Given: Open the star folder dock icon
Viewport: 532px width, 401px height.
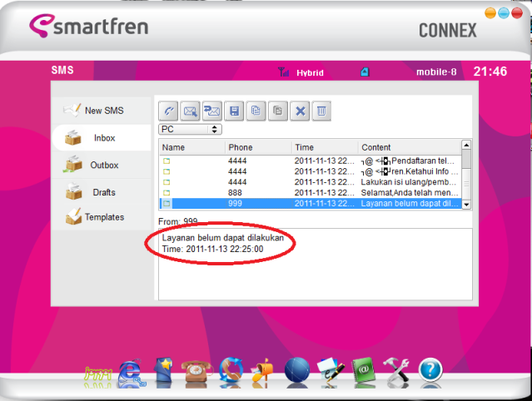Looking at the screenshot, I should click(x=164, y=372).
